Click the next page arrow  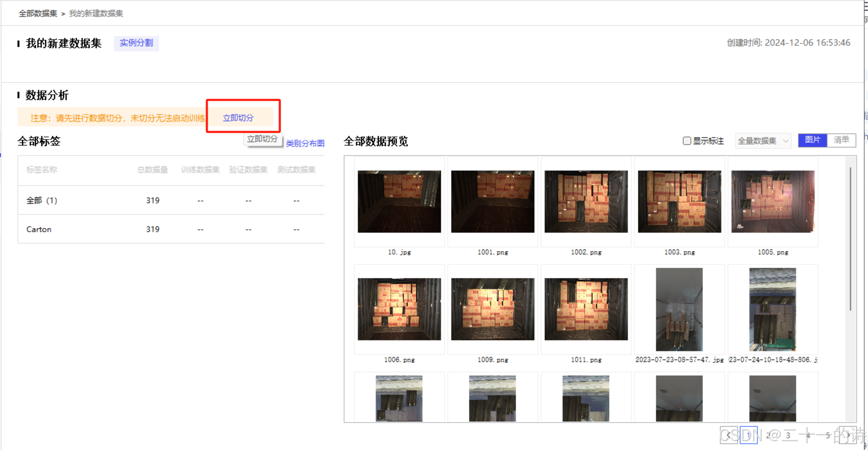[848, 435]
